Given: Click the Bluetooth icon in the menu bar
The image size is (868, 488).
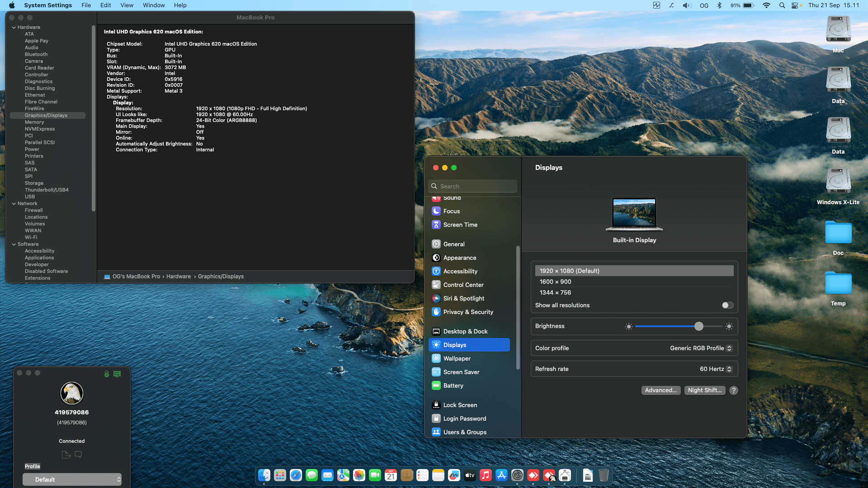Looking at the screenshot, I should tap(719, 5).
